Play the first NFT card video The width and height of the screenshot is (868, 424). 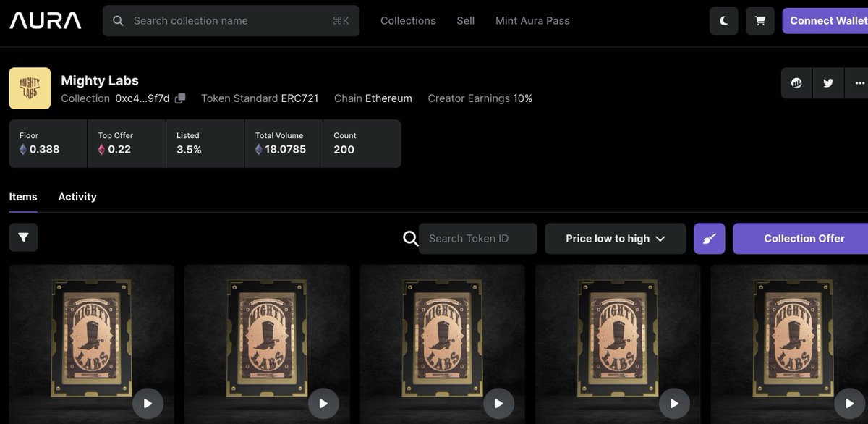(148, 404)
